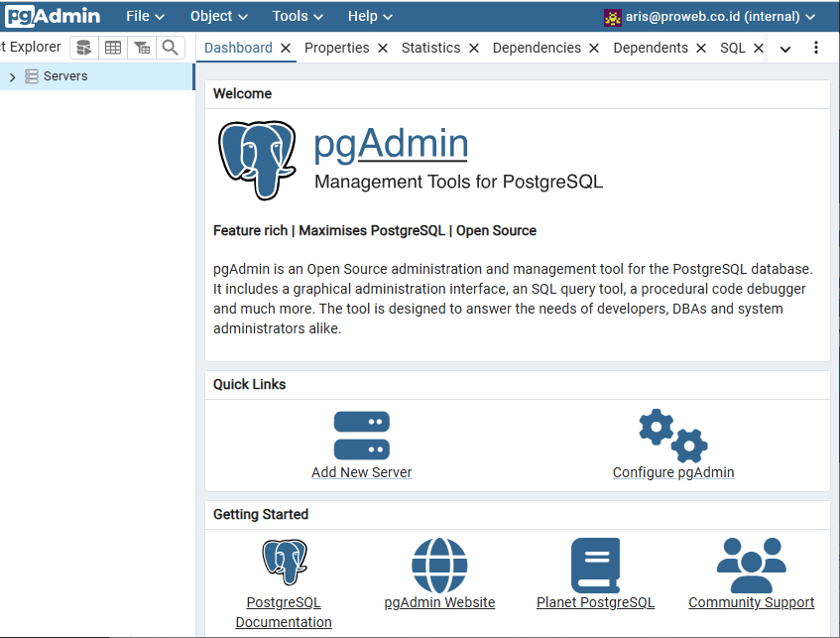Click the Servers stack icon in tree
This screenshot has width=840, height=638.
point(32,76)
